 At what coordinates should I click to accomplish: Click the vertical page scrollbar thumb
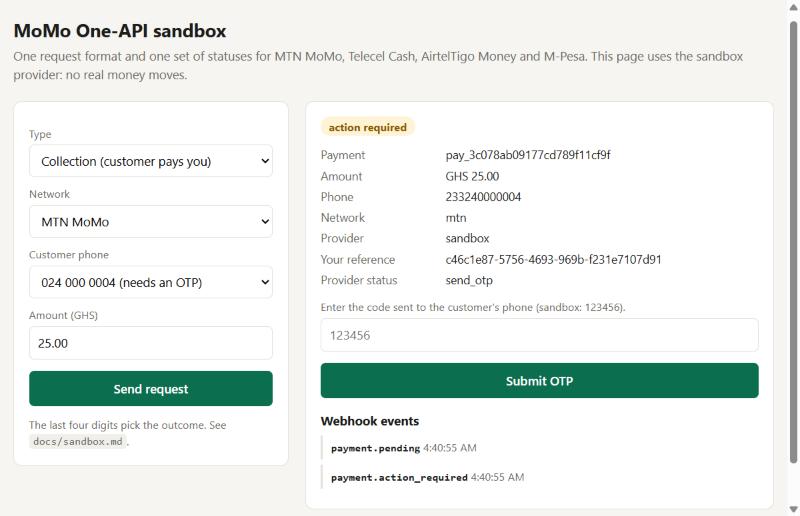[x=793, y=242]
